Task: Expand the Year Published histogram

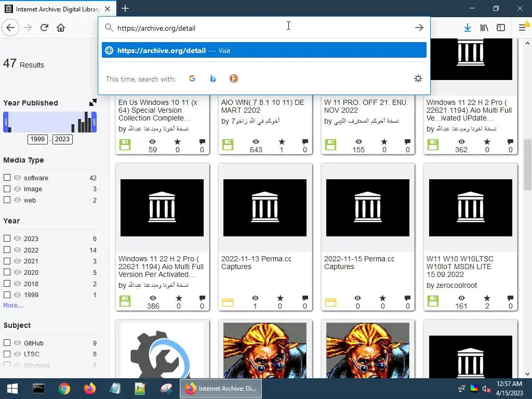Action: (92, 102)
